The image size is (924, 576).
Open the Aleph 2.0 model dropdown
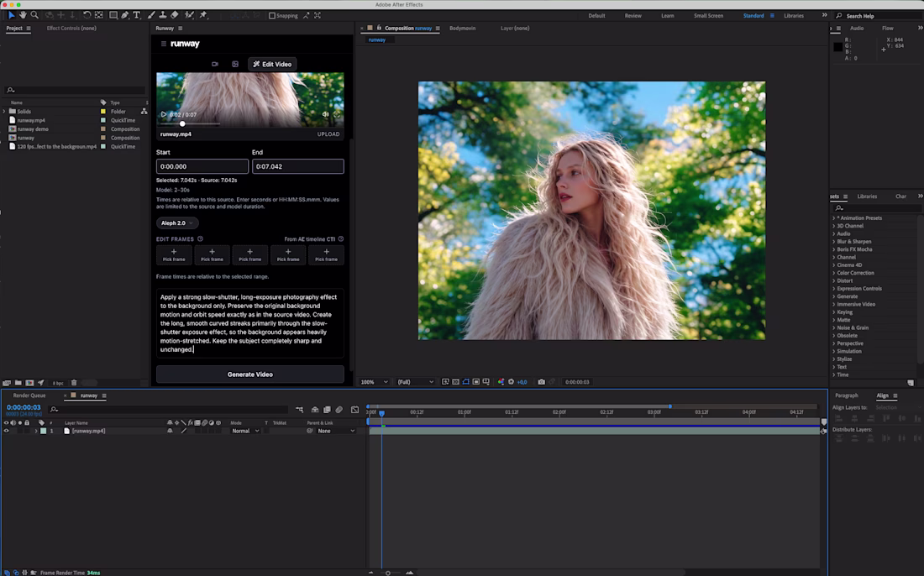click(176, 223)
